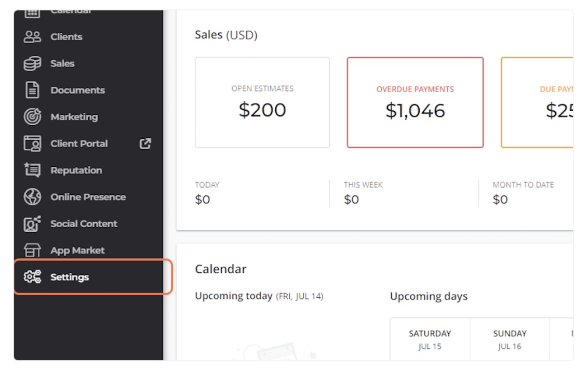
Task: Open Social Content from the sidebar icon
Action: pyautogui.click(x=33, y=223)
